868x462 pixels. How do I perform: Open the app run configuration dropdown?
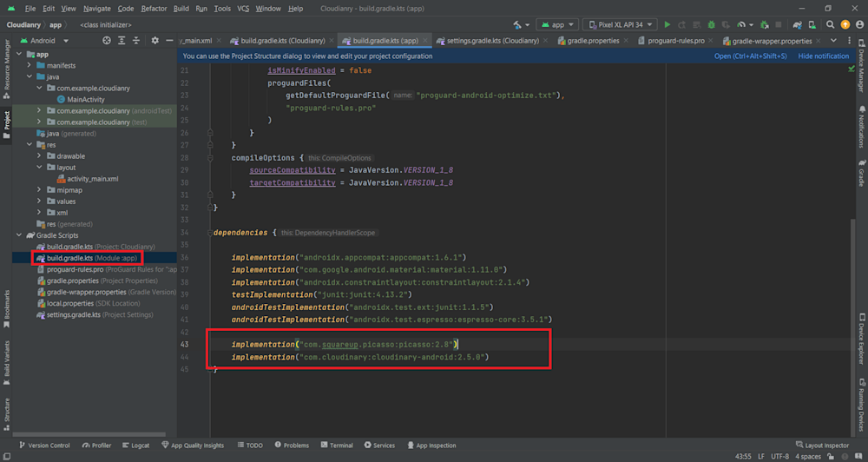pyautogui.click(x=558, y=25)
